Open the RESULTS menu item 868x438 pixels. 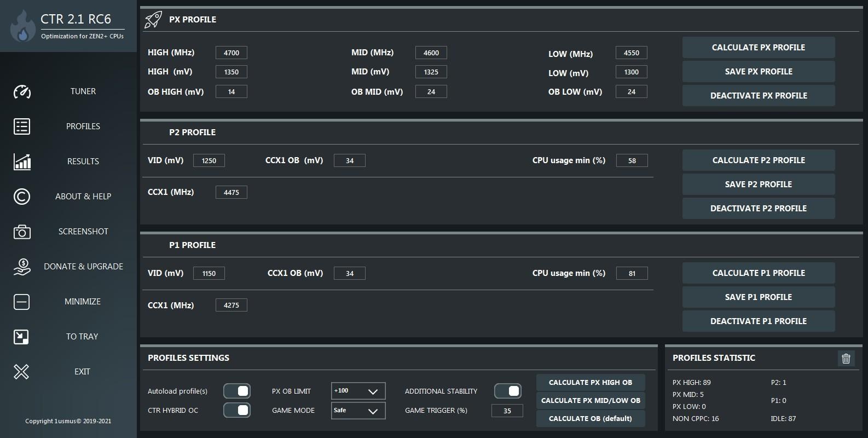[83, 162]
